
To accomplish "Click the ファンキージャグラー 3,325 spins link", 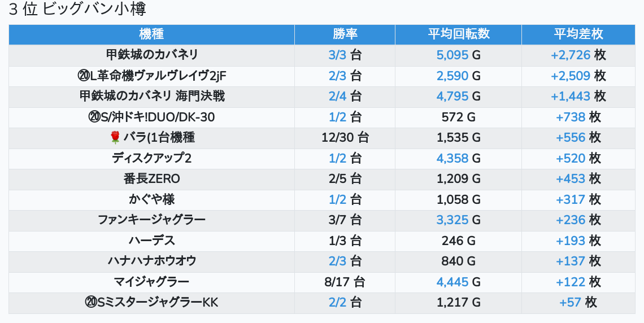I will pos(452,220).
